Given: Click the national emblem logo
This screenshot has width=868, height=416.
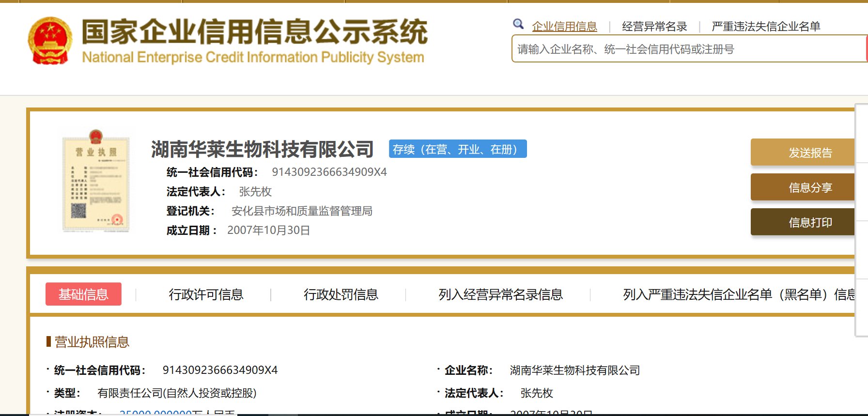Looking at the screenshot, I should [50, 41].
